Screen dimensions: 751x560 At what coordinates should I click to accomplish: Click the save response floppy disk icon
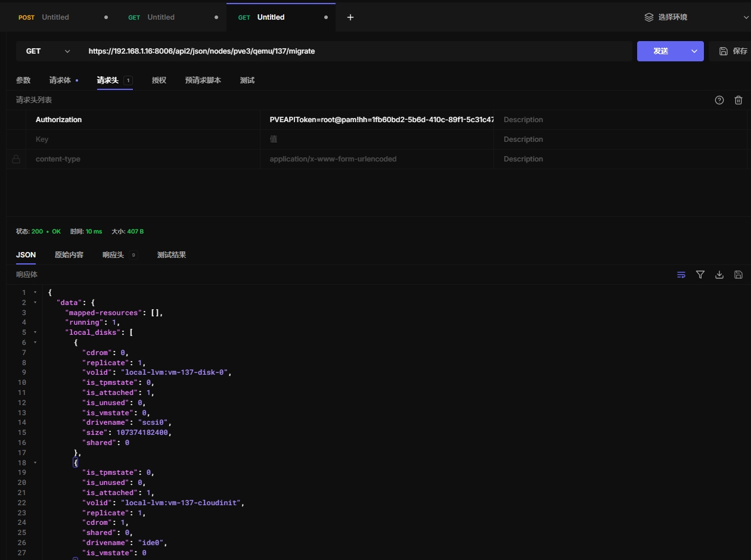click(738, 275)
